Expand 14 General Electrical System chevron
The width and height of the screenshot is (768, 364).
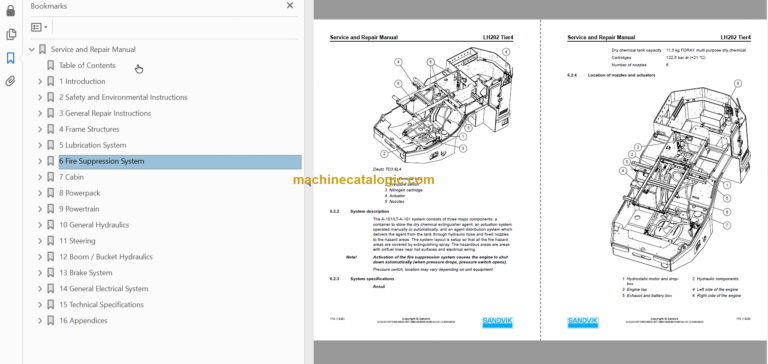(40, 289)
